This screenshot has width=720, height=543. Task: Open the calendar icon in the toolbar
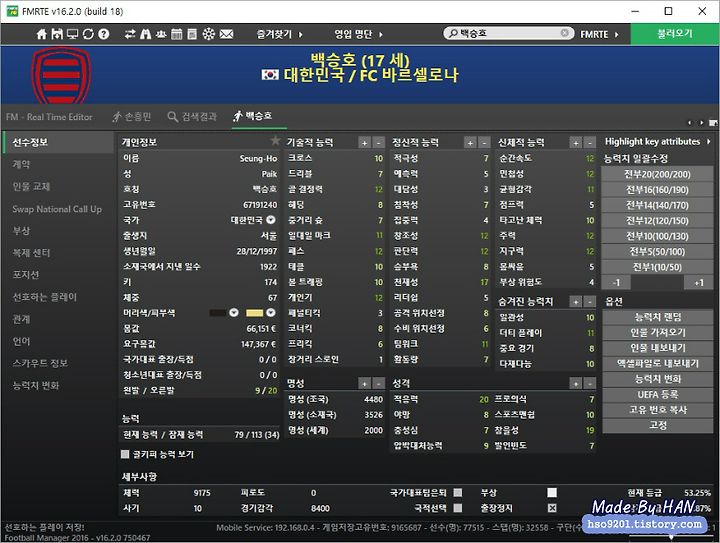point(177,34)
